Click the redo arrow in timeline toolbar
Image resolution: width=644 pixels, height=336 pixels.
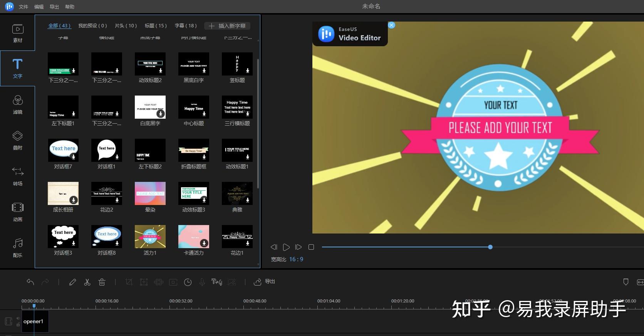45,282
